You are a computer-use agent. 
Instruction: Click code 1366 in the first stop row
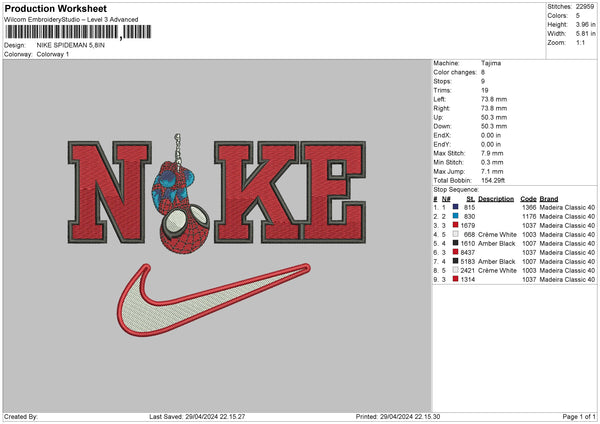click(x=529, y=207)
